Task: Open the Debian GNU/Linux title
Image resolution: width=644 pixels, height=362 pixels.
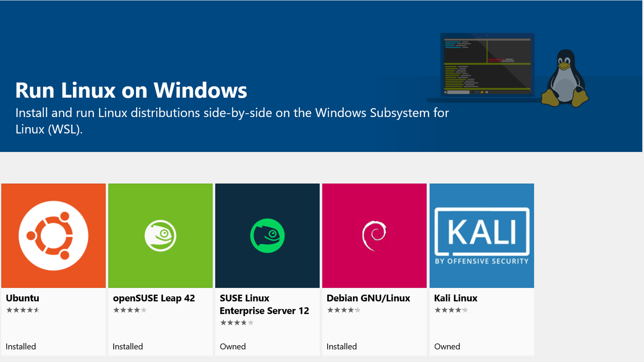Action: click(x=368, y=298)
